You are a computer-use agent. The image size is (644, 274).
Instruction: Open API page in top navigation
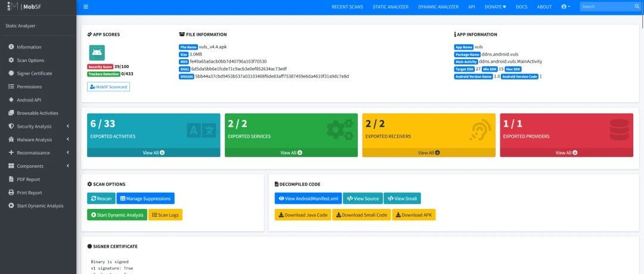(472, 7)
